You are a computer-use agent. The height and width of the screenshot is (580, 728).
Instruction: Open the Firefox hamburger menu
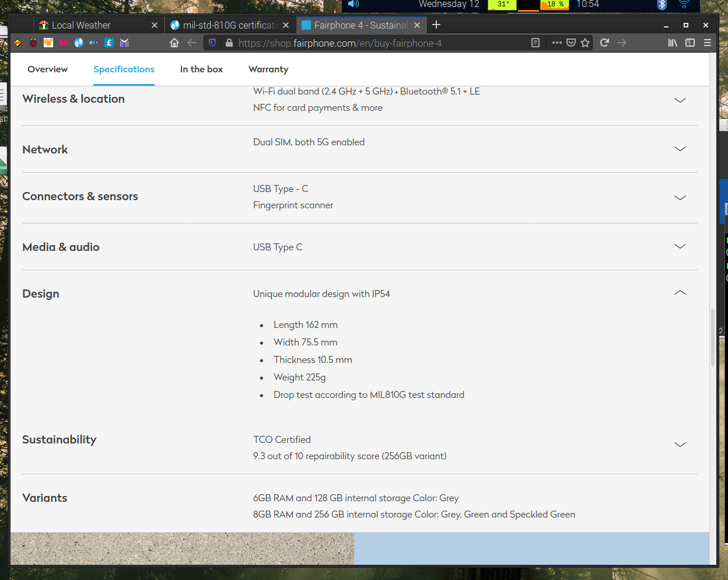click(708, 43)
